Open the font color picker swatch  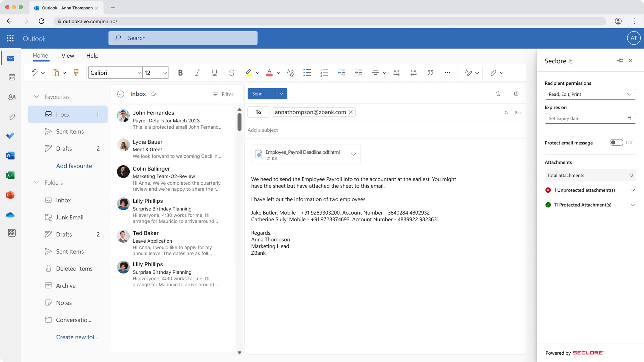[269, 73]
